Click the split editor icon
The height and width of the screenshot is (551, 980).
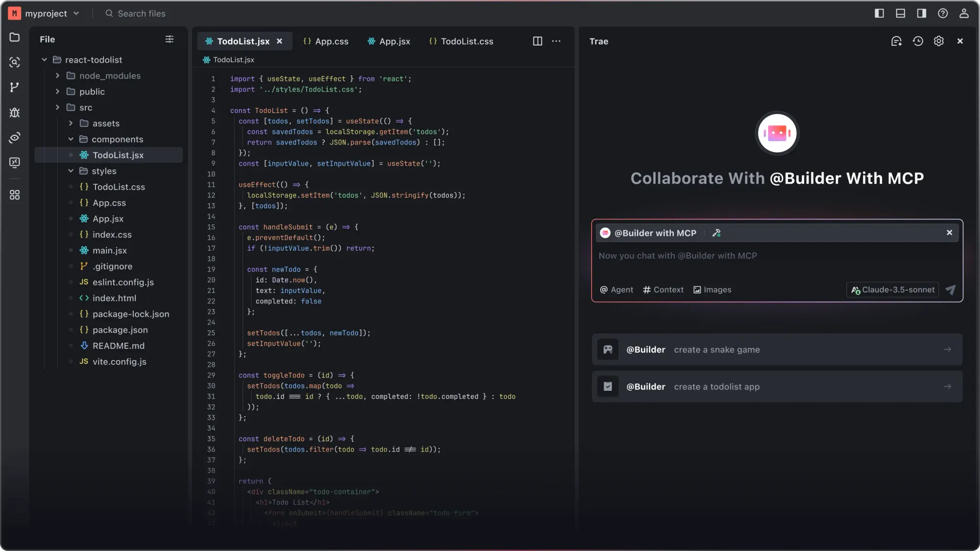click(538, 42)
